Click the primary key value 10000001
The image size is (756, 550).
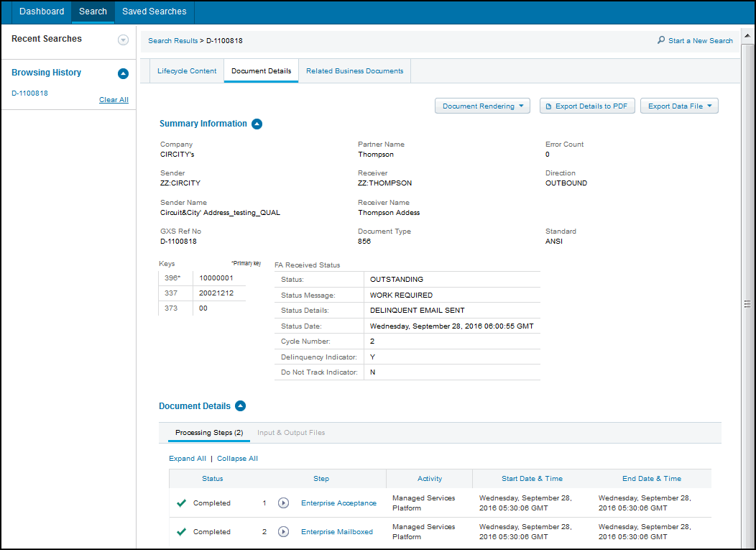pos(216,278)
